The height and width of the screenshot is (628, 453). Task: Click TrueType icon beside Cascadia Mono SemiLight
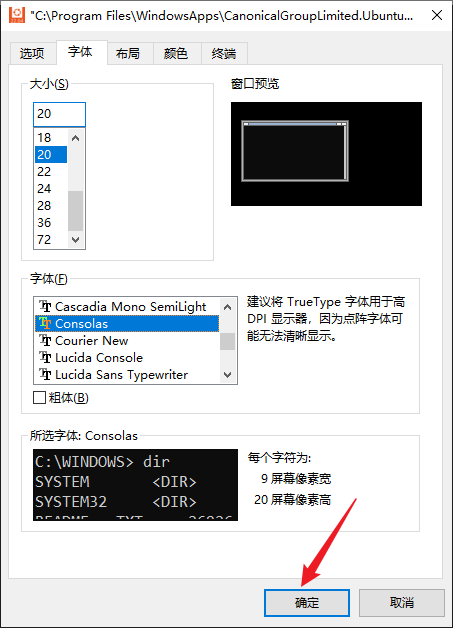[x=45, y=306]
